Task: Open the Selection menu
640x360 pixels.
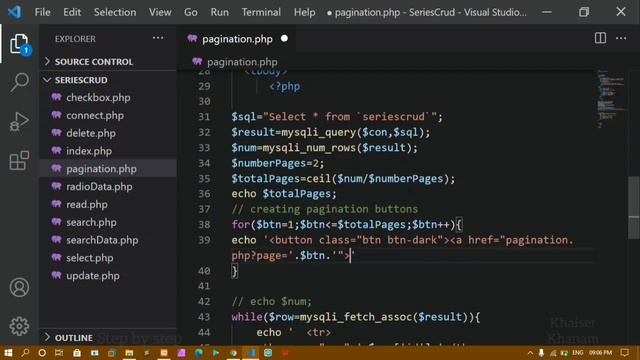Action: point(115,12)
